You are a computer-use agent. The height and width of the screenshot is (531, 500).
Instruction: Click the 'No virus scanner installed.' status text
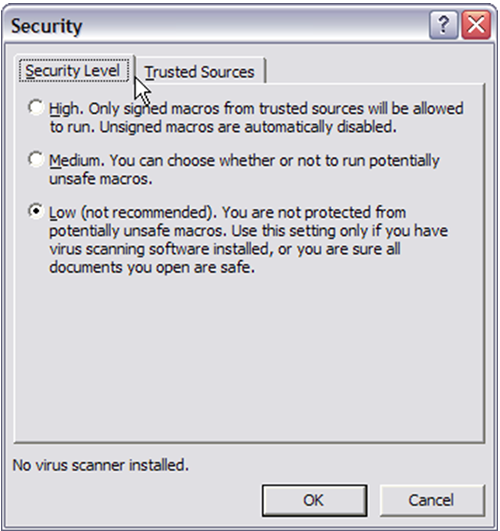[101, 465]
